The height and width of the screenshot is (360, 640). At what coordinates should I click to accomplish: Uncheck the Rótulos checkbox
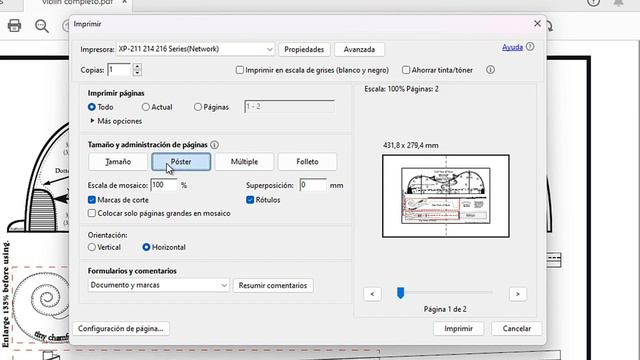pos(250,200)
